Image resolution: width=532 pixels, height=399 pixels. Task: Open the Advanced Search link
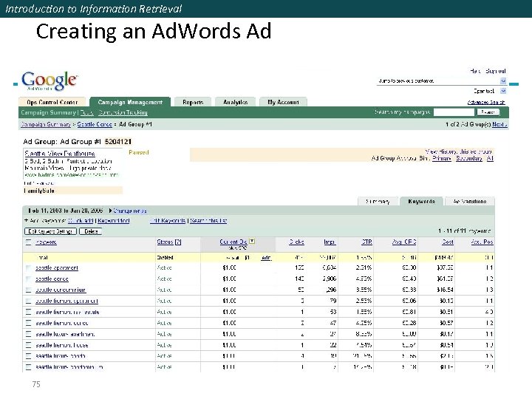[x=486, y=102]
